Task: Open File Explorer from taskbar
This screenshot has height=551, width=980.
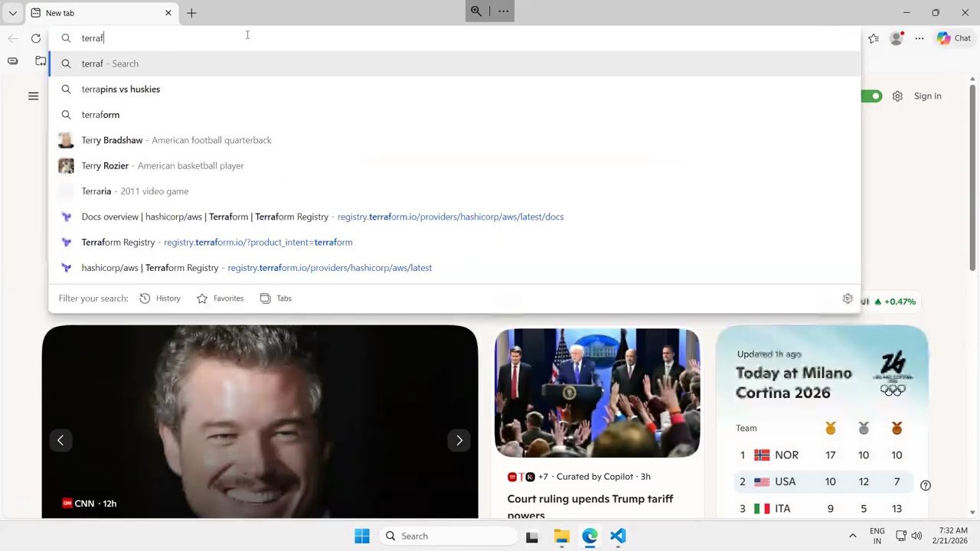Action: pos(561,536)
